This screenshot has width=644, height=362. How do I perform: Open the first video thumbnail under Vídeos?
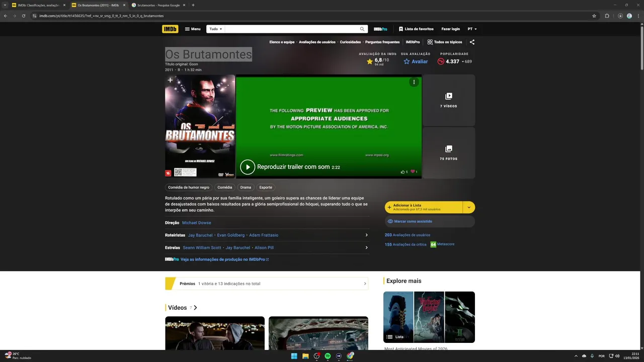click(x=215, y=333)
